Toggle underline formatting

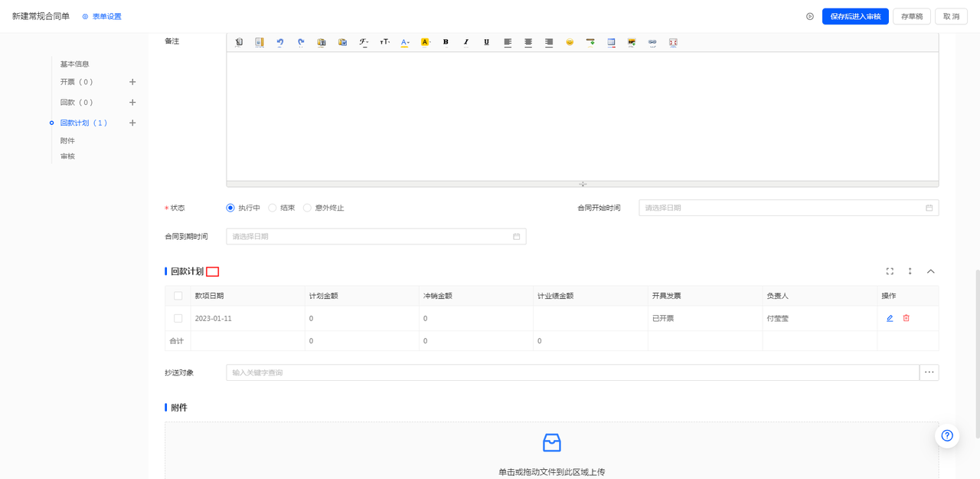486,42
